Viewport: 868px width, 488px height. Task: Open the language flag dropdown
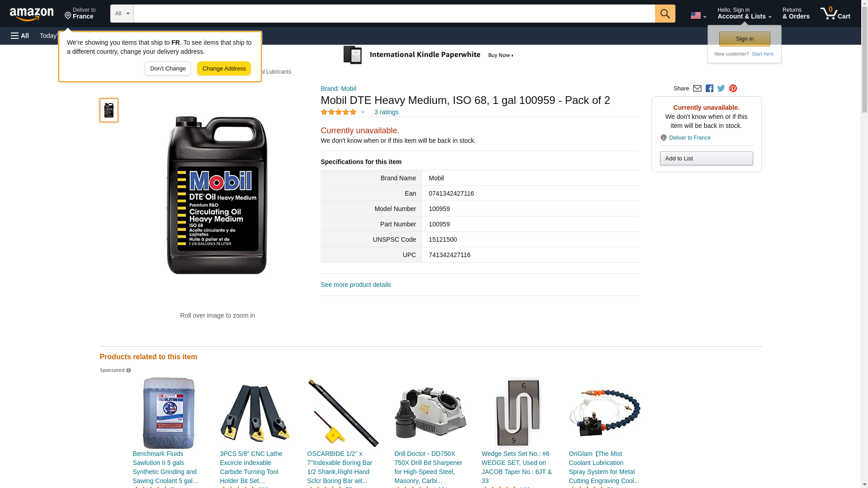(x=698, y=15)
